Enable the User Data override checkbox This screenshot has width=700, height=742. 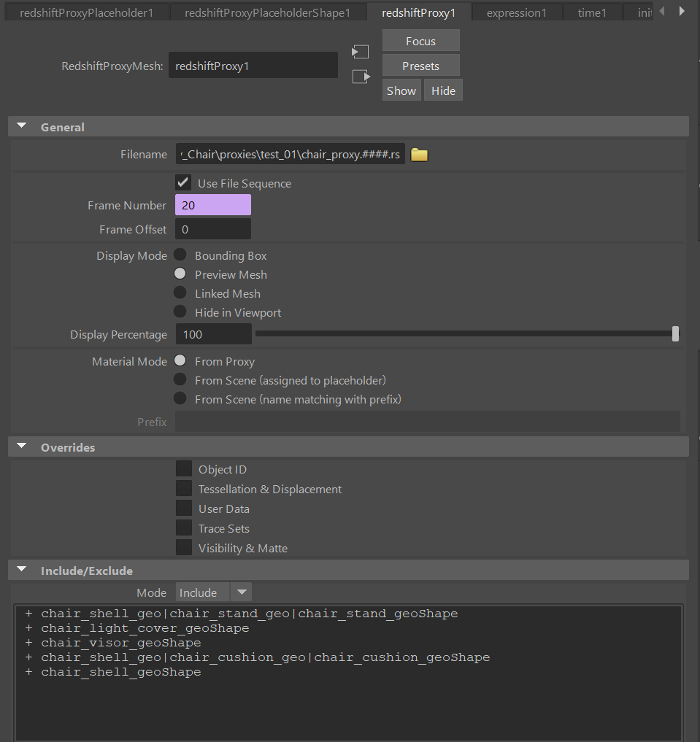(184, 509)
